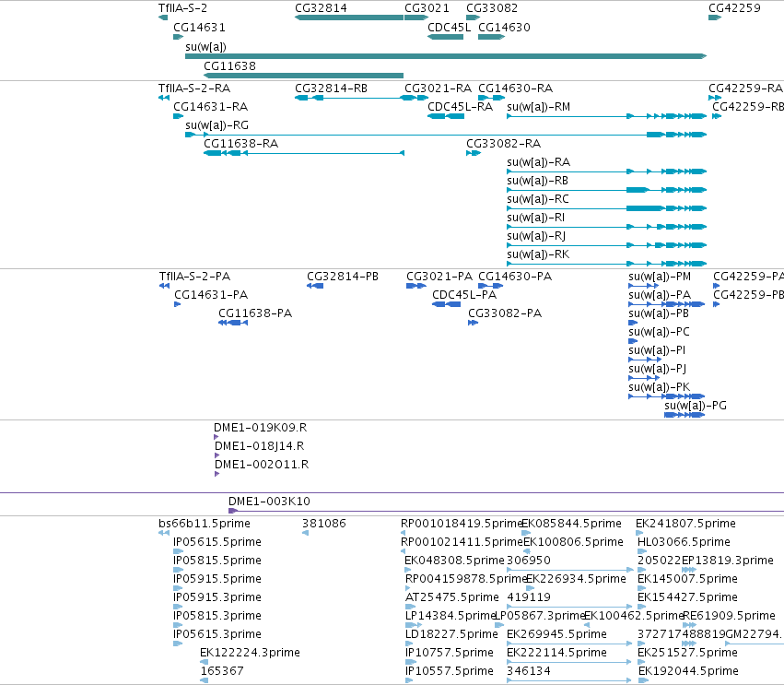Click protein su(w[a])-PB glyph
The width and height of the screenshot is (784, 685).
633,323
